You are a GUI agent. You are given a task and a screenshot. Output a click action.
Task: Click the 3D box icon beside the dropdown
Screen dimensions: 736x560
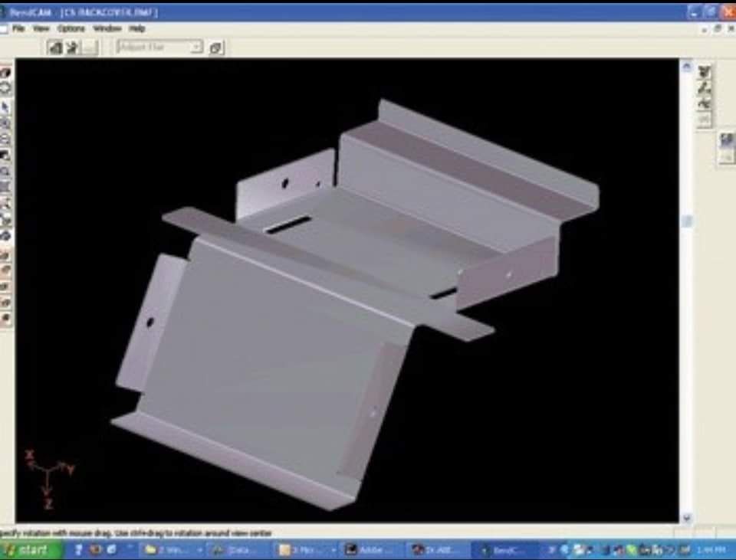tap(216, 47)
